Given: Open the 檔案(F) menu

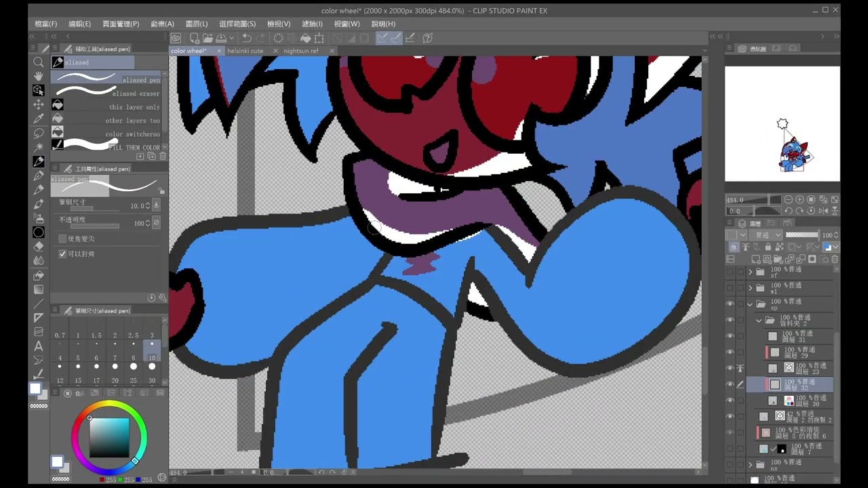Looking at the screenshot, I should pyautogui.click(x=46, y=24).
